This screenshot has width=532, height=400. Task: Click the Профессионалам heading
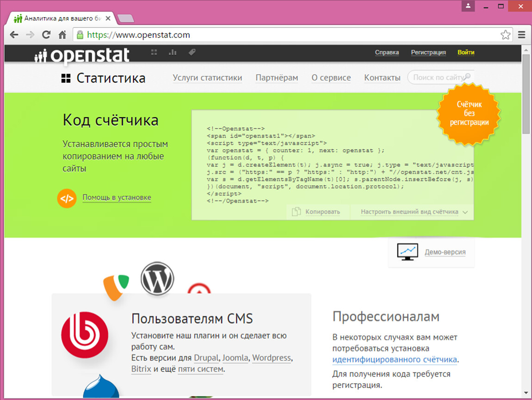pos(386,317)
